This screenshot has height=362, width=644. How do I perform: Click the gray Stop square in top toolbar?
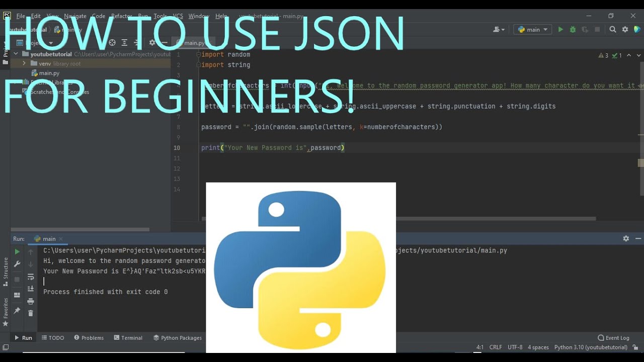(x=597, y=30)
